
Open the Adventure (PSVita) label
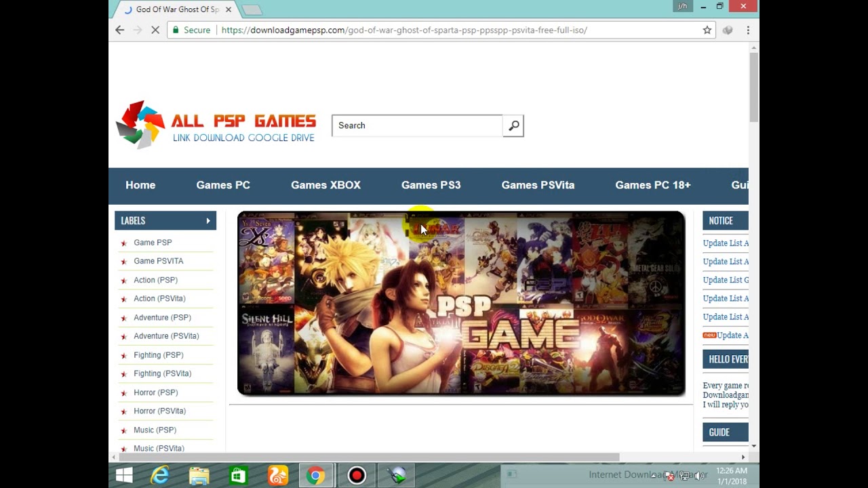(166, 336)
